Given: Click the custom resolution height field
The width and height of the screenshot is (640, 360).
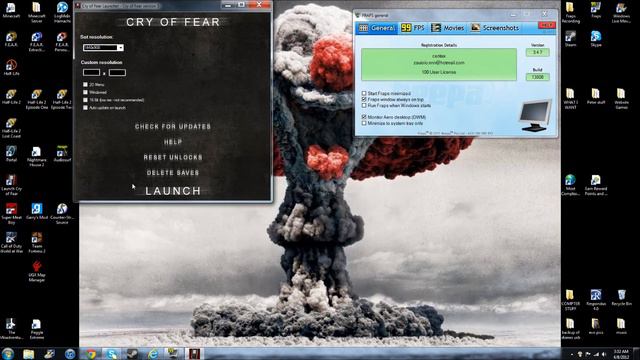Looking at the screenshot, I should [x=117, y=73].
